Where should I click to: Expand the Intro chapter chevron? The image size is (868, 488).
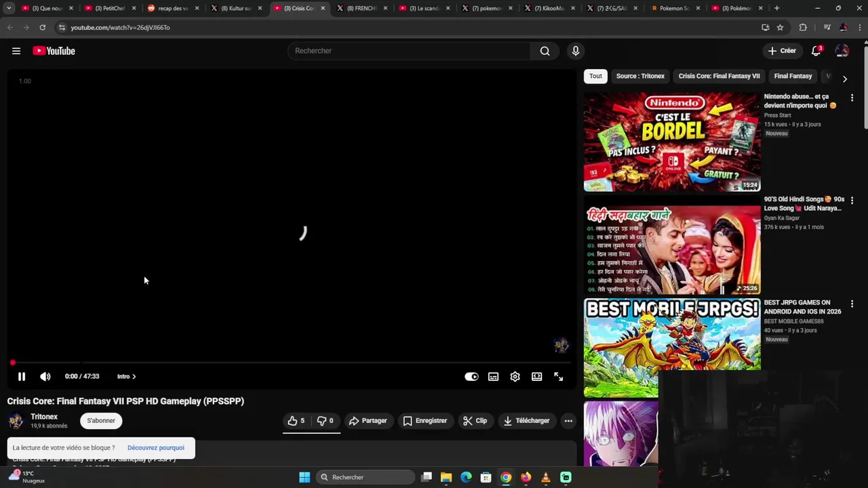point(134,377)
